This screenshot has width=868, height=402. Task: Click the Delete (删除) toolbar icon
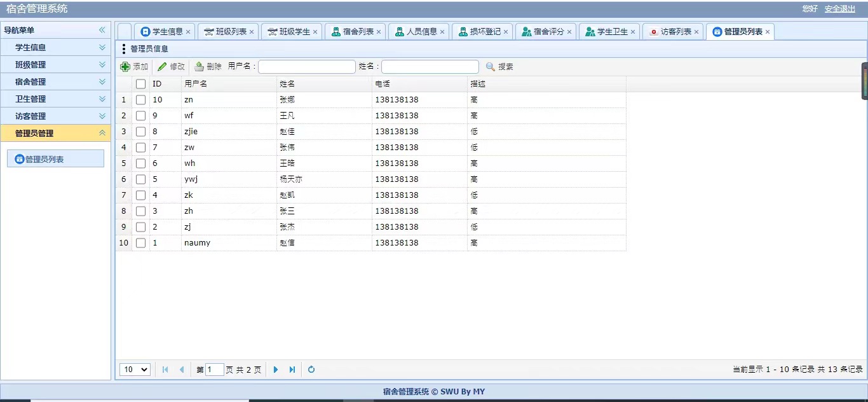click(200, 67)
